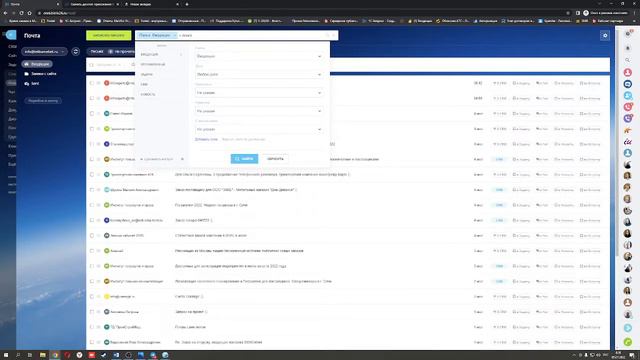This screenshot has height=360, width=640.
Task: Open the third filter dropdown Не указан
Action: tap(259, 93)
